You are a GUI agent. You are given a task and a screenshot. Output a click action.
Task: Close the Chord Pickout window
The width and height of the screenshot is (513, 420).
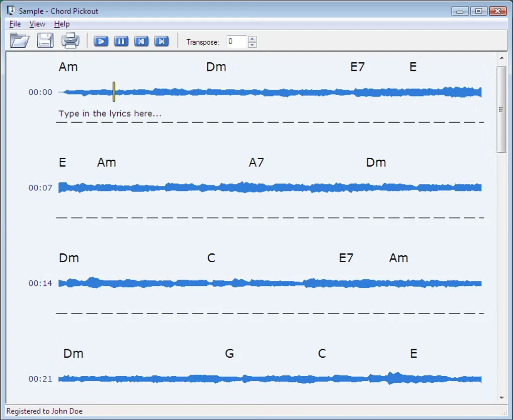click(497, 12)
